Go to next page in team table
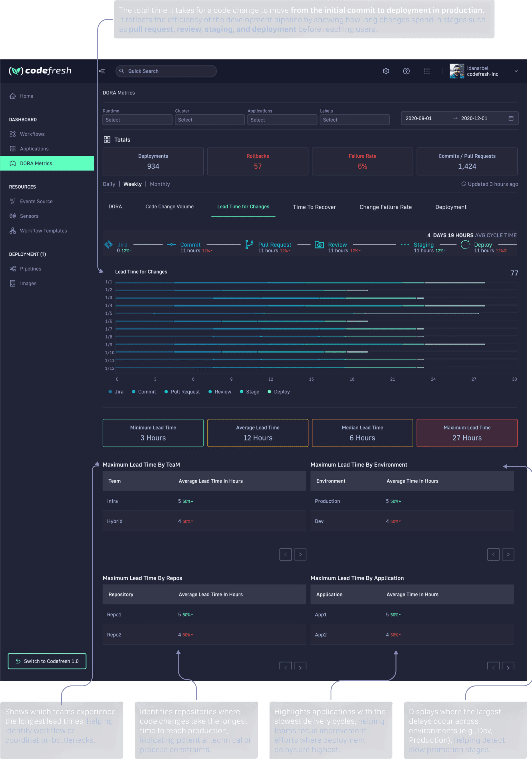Image resolution: width=532 pixels, height=759 pixels. pos(300,554)
